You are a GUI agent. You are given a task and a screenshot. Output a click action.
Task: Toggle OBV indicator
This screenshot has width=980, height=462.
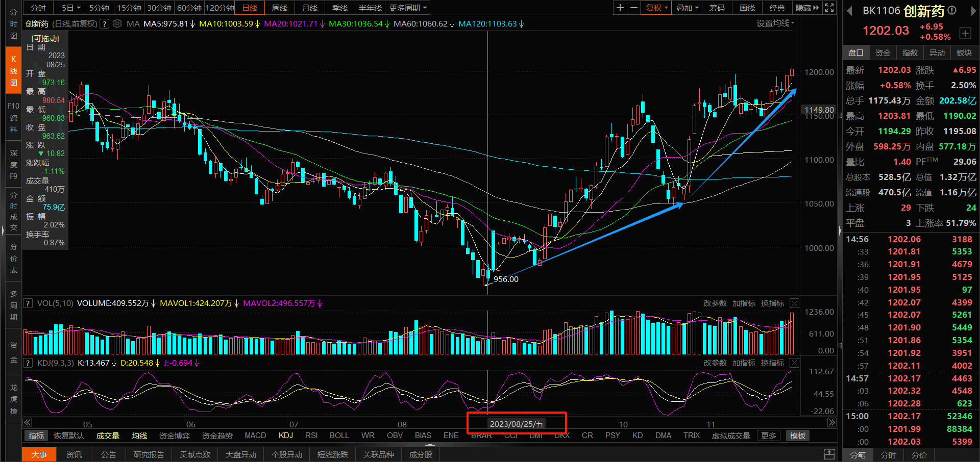(395, 435)
